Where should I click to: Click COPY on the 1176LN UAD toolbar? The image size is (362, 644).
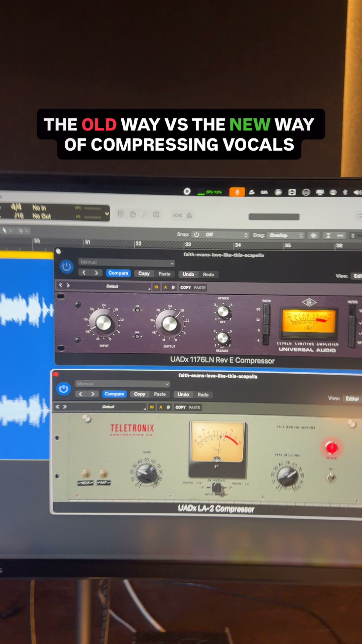tap(185, 288)
